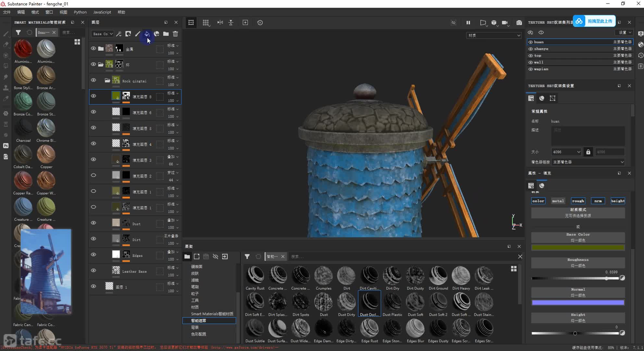The width and height of the screenshot is (644, 351).
Task: Open the 主要着色器 shader link dropdown
Action: [588, 162]
